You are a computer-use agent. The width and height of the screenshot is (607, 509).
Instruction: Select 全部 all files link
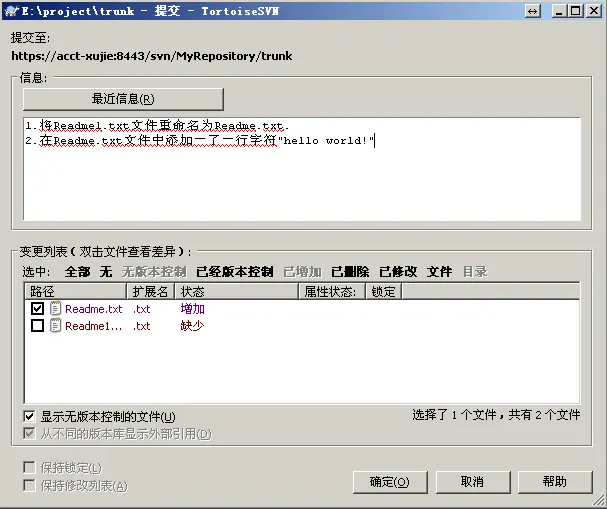[x=77, y=272]
